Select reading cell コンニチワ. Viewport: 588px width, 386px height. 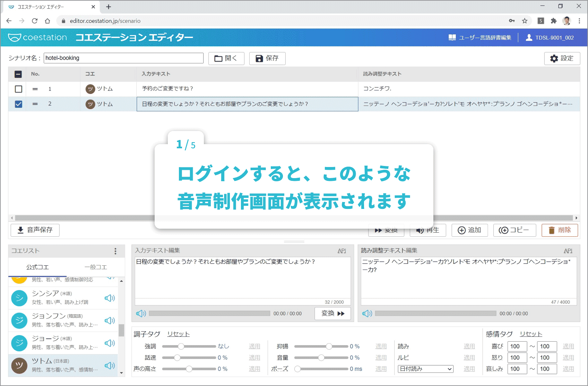[x=469, y=89]
